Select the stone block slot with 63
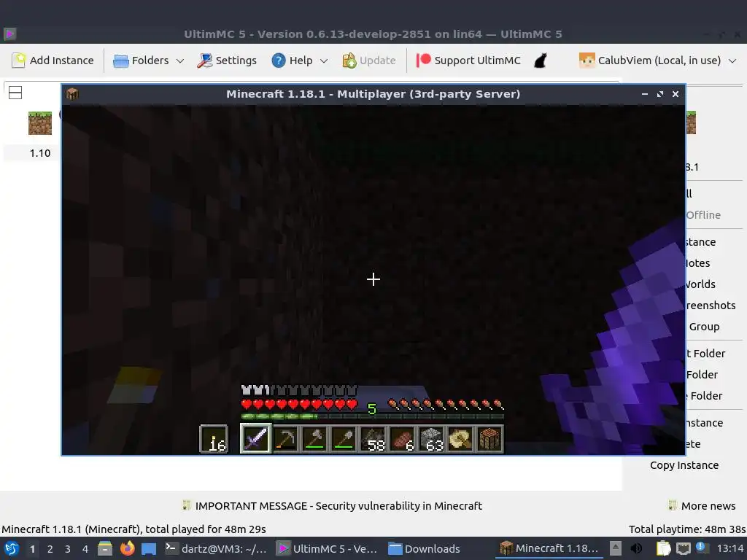Image resolution: width=747 pixels, height=560 pixels. coord(431,438)
